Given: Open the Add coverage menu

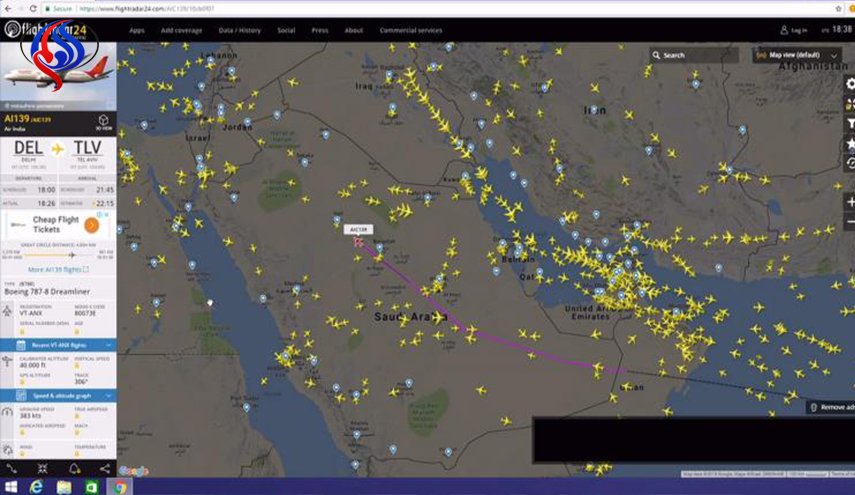Looking at the screenshot, I should point(182,31).
